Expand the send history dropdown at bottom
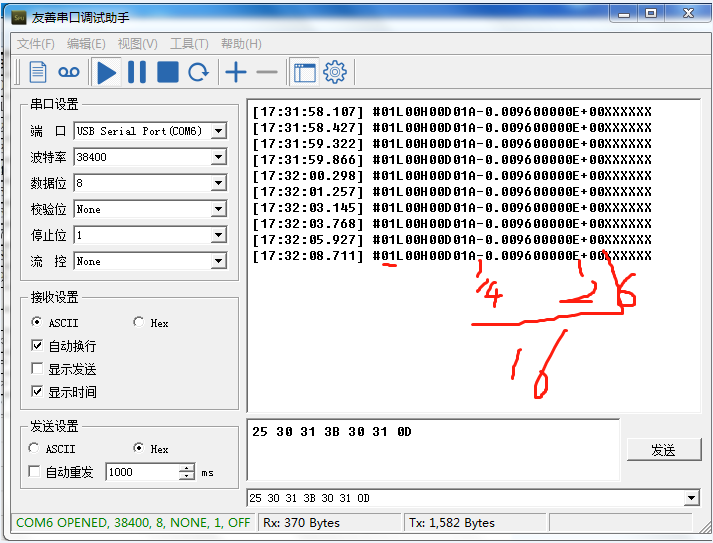713x543 pixels. point(691,498)
